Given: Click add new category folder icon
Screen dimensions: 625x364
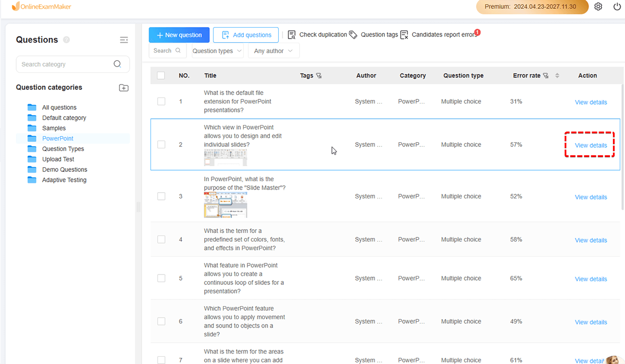Looking at the screenshot, I should (x=123, y=87).
